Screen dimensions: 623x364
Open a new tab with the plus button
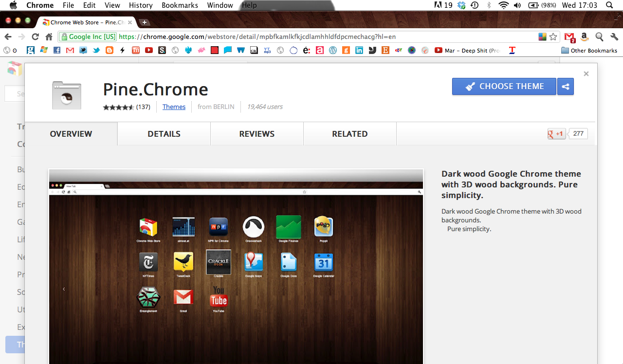pyautogui.click(x=145, y=22)
